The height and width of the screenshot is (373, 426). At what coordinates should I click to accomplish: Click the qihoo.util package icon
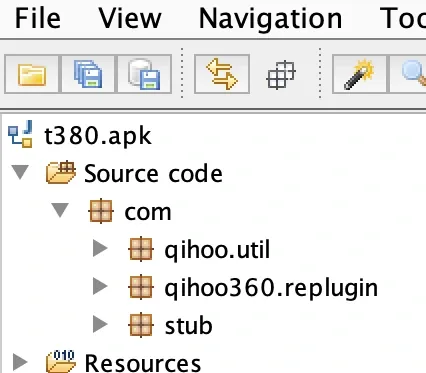141,249
